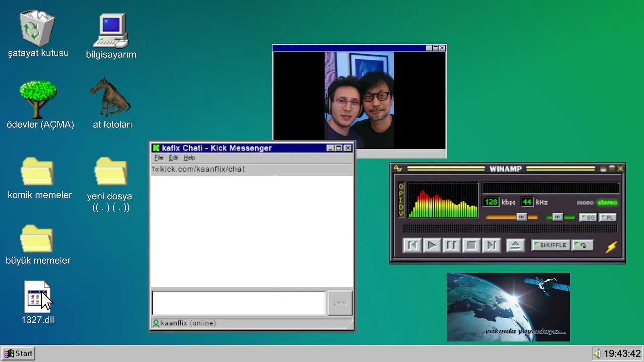Click the mono indicator in Winamp
The image size is (644, 362).
click(585, 203)
